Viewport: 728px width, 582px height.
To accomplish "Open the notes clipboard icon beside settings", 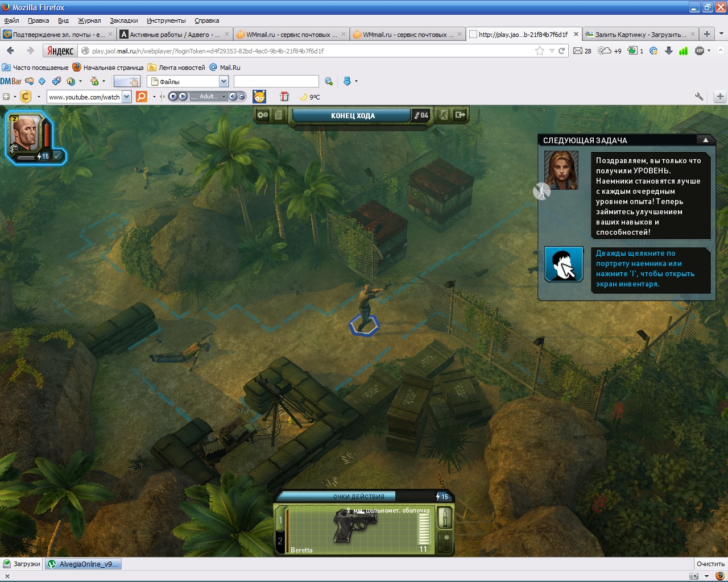I will [278, 115].
